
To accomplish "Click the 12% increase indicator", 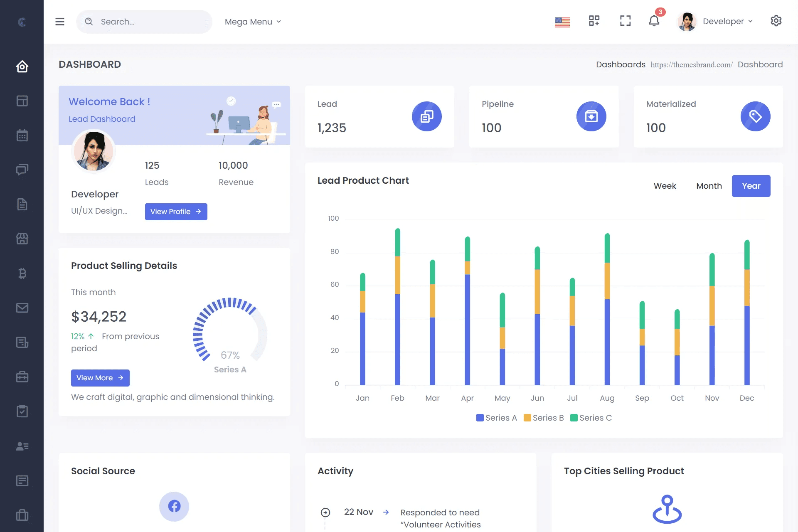I will point(82,336).
